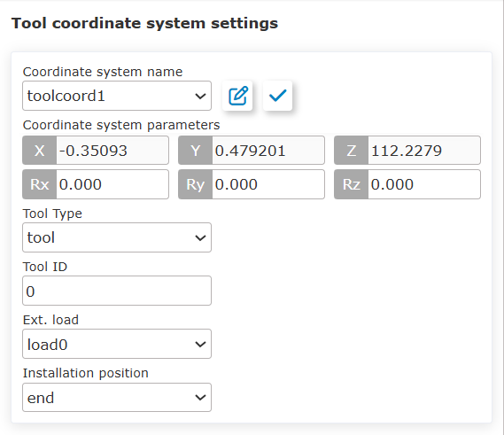Click the gray Rx label box
This screenshot has height=435, width=504.
tap(39, 184)
